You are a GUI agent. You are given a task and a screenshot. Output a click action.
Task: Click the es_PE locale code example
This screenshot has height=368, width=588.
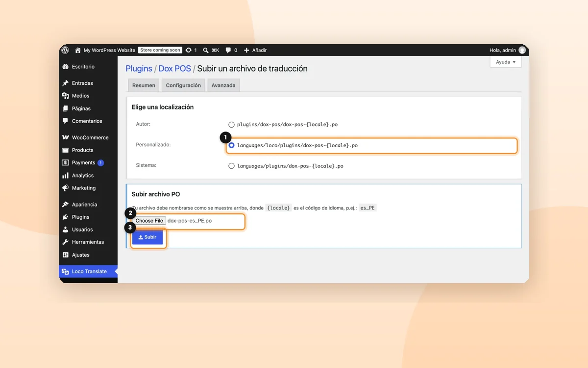[367, 208]
